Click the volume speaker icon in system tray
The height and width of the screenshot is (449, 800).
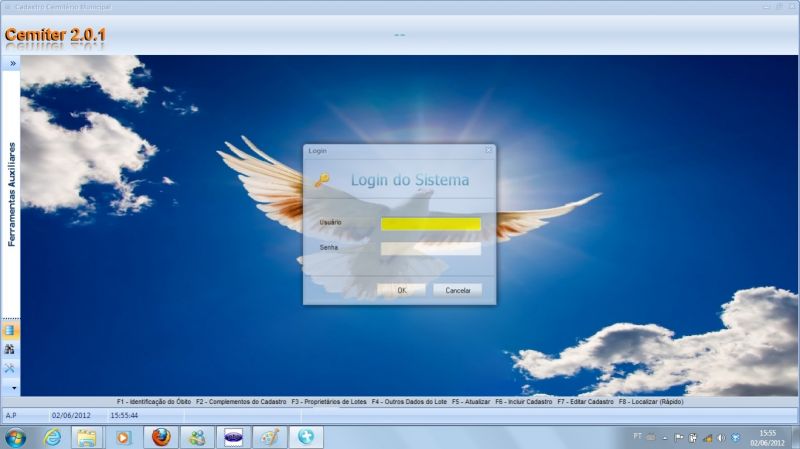coord(720,438)
